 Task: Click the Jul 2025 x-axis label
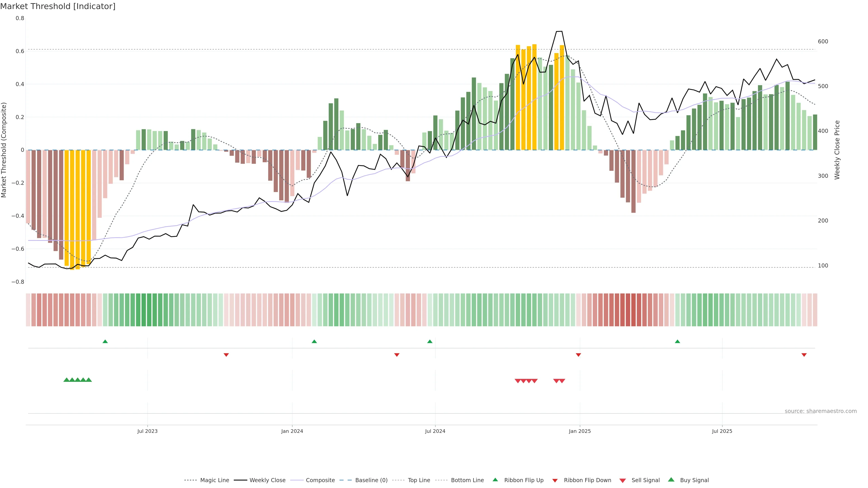[x=722, y=431]
